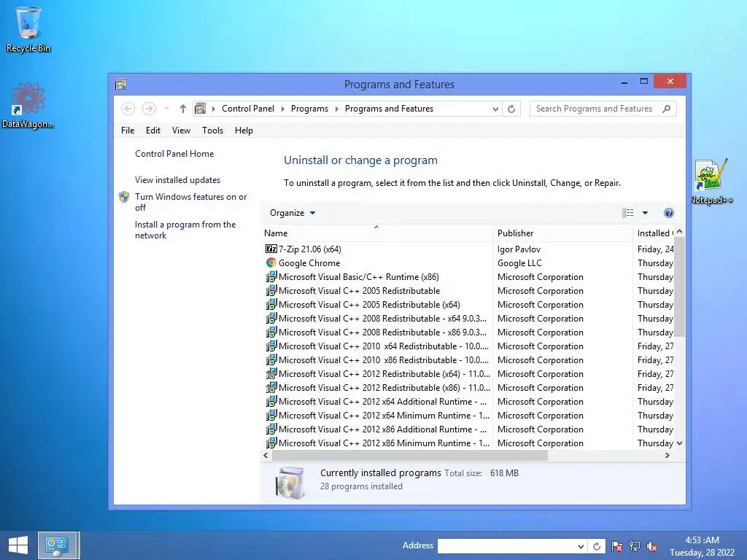Select Visual C++ 2012 x86 Additional Runtime

[x=377, y=429]
